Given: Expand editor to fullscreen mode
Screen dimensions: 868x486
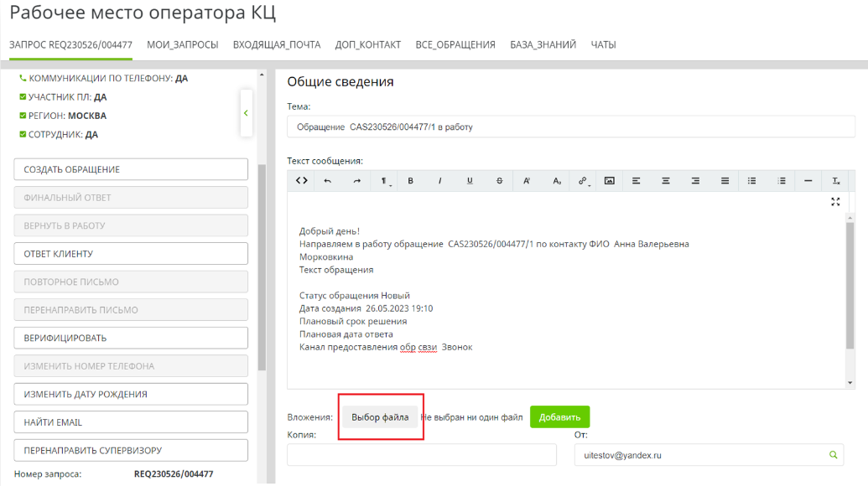Looking at the screenshot, I should coord(835,202).
